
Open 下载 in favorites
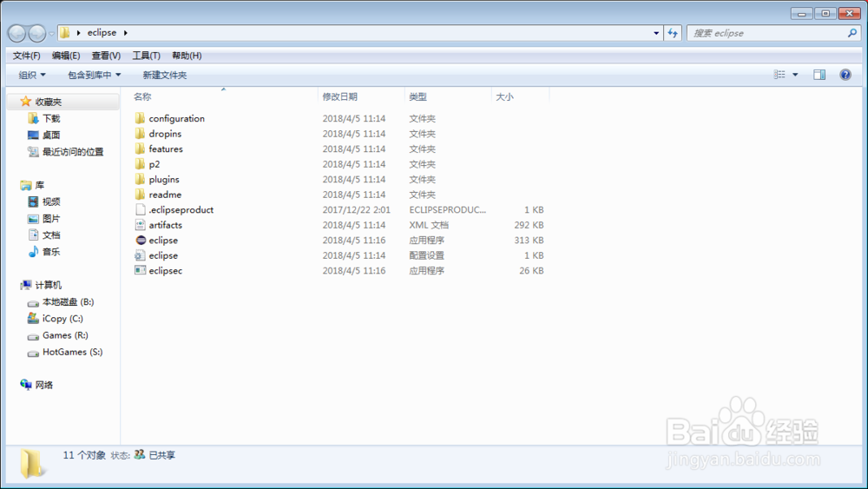click(51, 118)
